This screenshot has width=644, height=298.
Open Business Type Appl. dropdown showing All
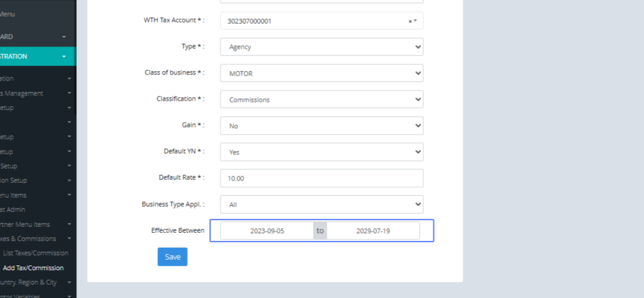pyautogui.click(x=321, y=205)
